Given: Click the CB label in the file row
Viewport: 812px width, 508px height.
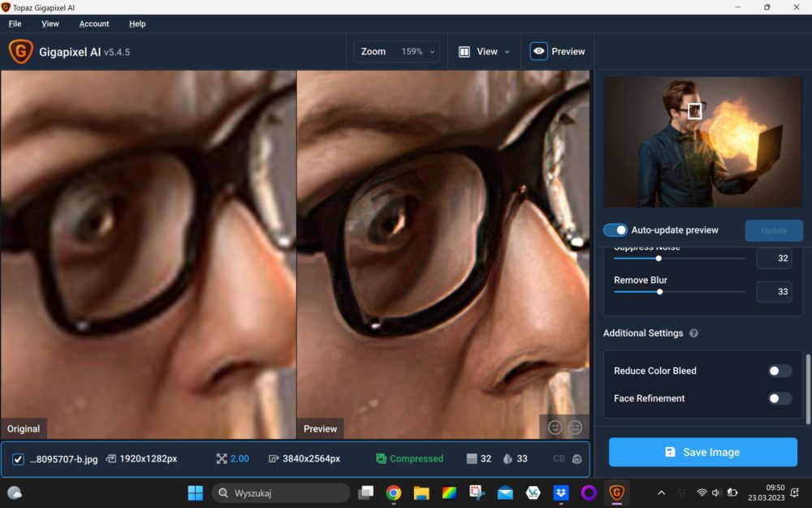Looking at the screenshot, I should [559, 458].
